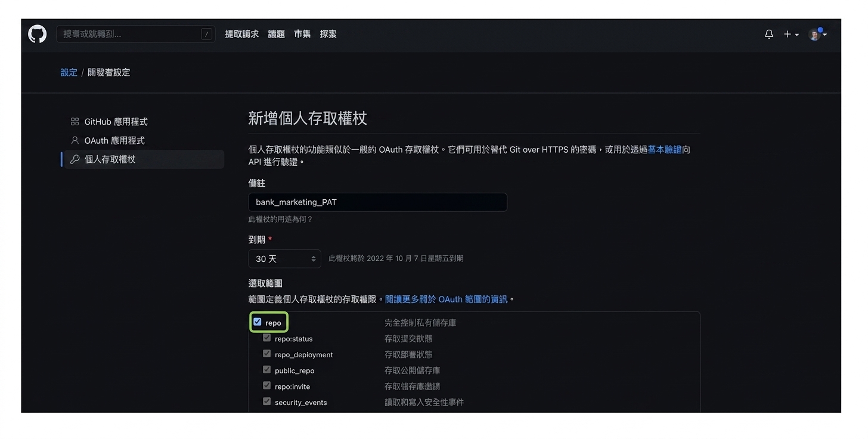
Task: Click the 存取儲存庫邀請 description
Action: pos(413,387)
